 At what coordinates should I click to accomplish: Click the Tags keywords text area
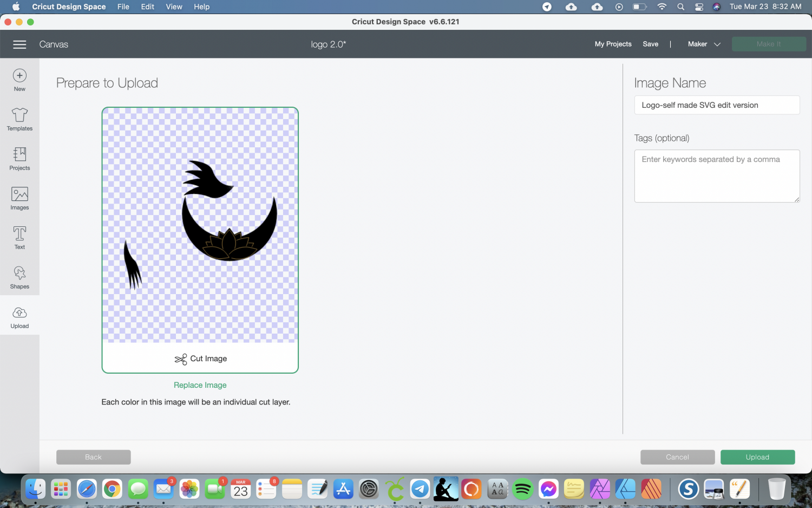coord(717,176)
